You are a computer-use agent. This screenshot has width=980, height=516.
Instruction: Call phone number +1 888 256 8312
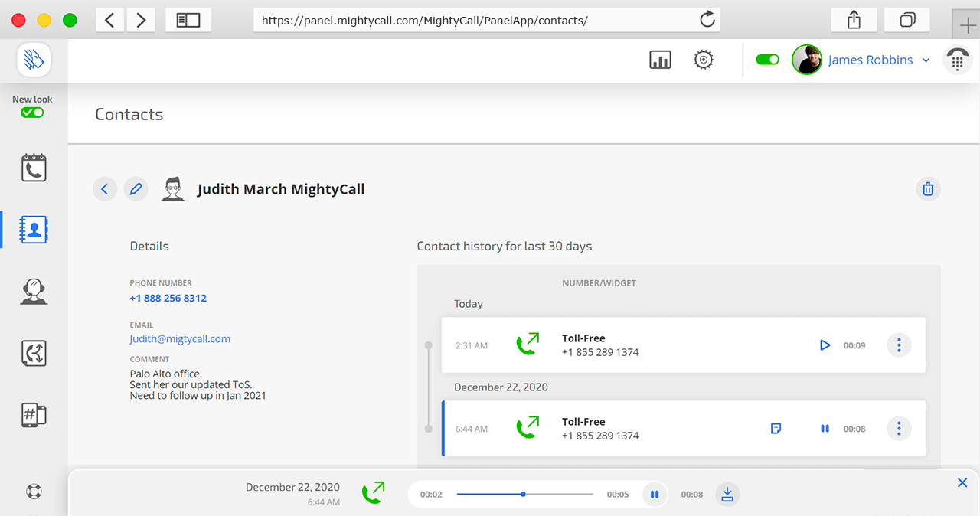click(x=168, y=298)
